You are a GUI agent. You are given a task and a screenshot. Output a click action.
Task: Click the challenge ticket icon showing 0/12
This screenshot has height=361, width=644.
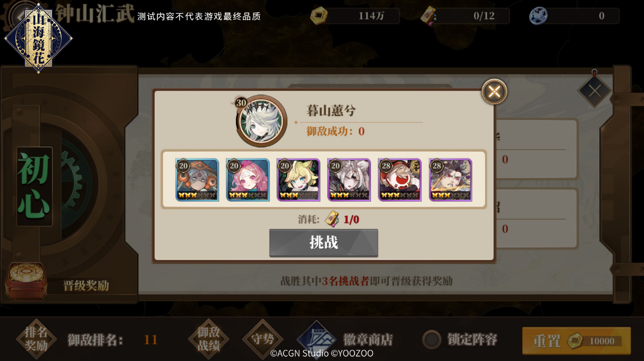point(429,16)
